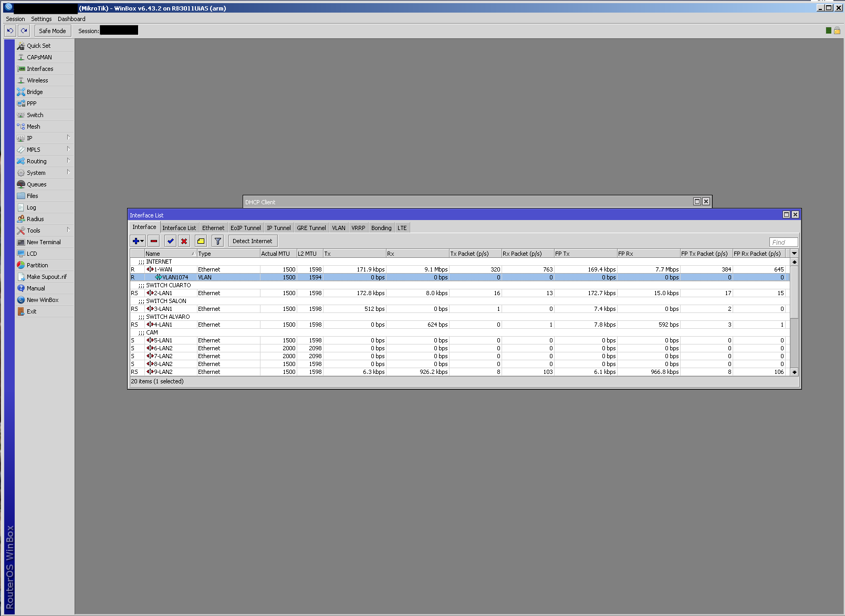Viewport: 845px width, 616px height.
Task: Sort by Actual MTU column header
Action: 278,254
